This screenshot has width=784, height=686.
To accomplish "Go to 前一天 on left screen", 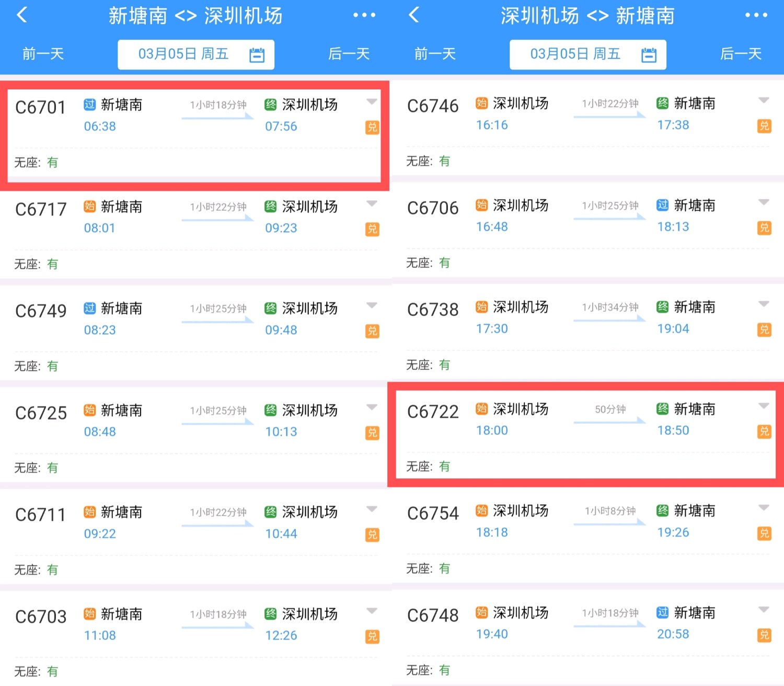I will pos(43,54).
